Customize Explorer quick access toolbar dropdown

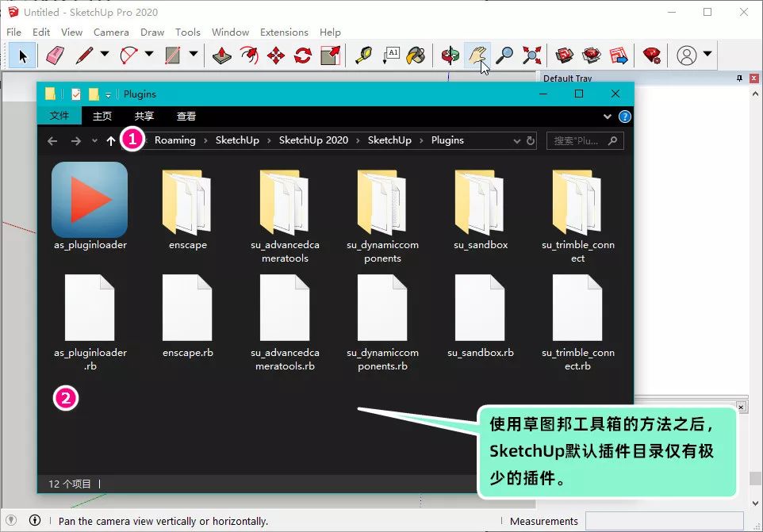pos(108,95)
